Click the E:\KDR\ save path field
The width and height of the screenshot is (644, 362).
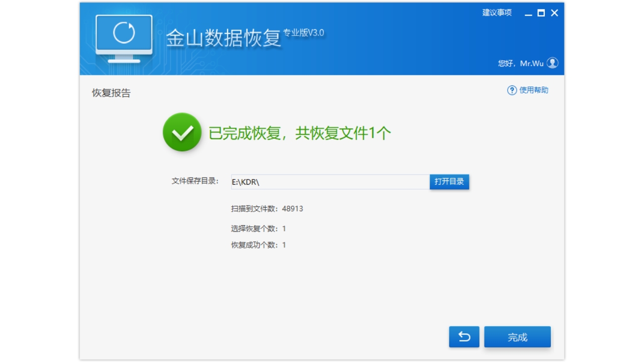coord(330,182)
